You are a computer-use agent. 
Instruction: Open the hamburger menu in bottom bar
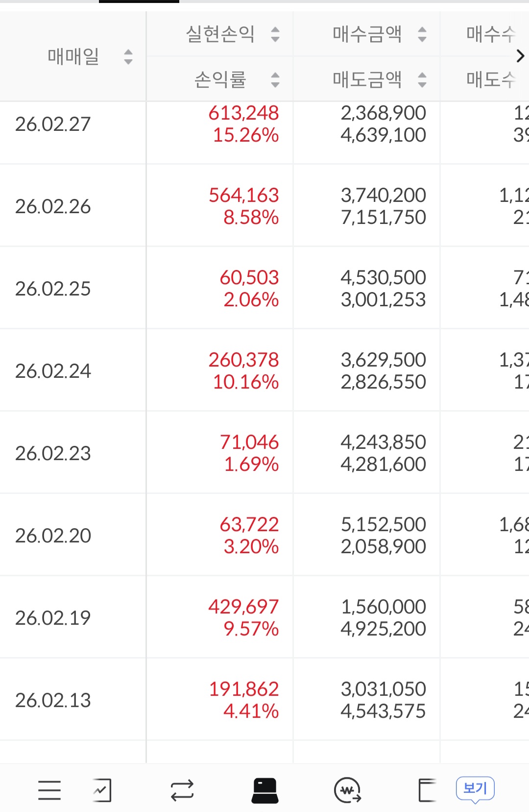click(49, 790)
